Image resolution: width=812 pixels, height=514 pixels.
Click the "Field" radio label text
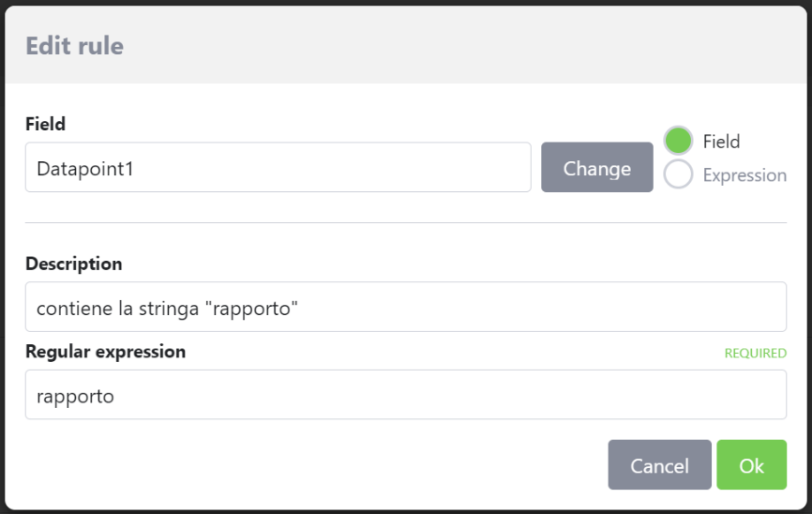pyautogui.click(x=721, y=142)
